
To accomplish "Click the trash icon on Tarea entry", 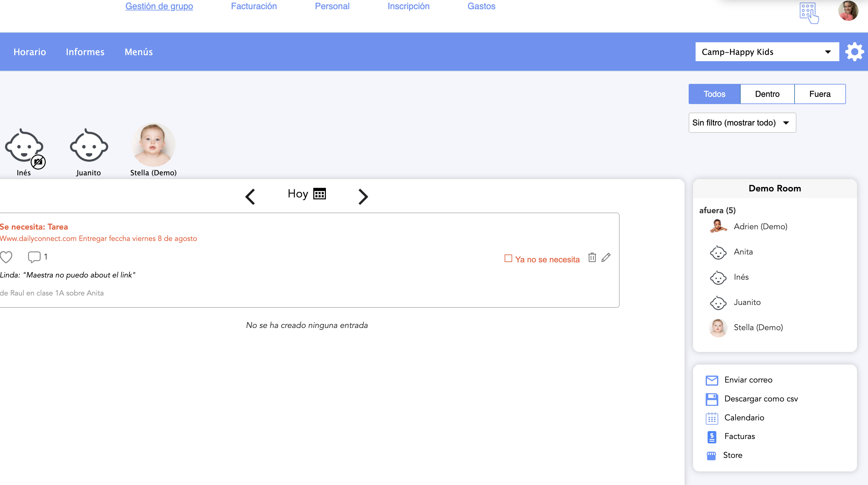I will click(x=592, y=258).
